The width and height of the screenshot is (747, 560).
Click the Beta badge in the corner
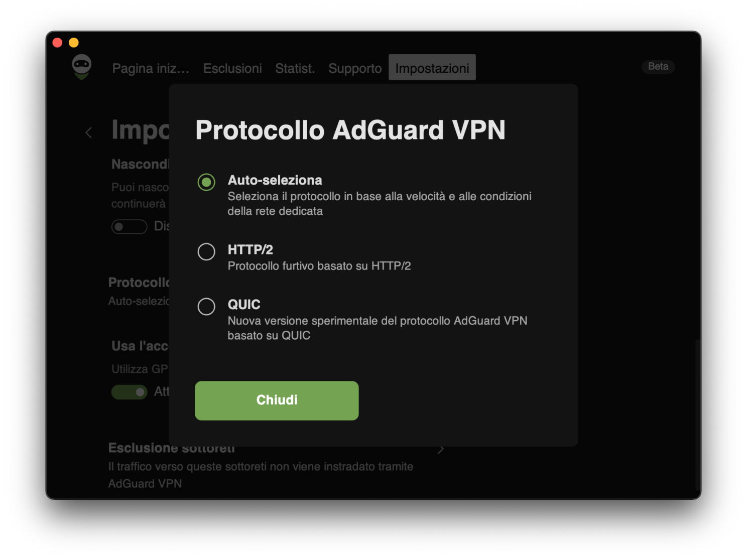coord(658,67)
